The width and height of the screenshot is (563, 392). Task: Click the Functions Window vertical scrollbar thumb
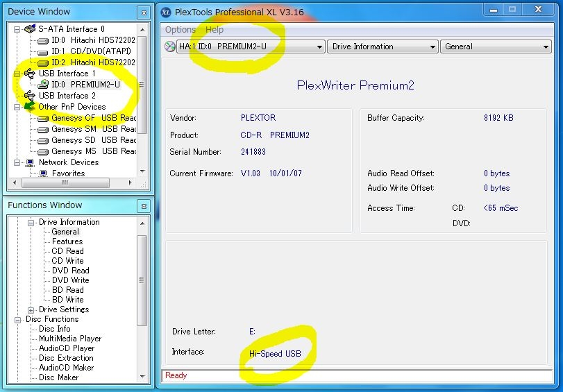[142, 280]
